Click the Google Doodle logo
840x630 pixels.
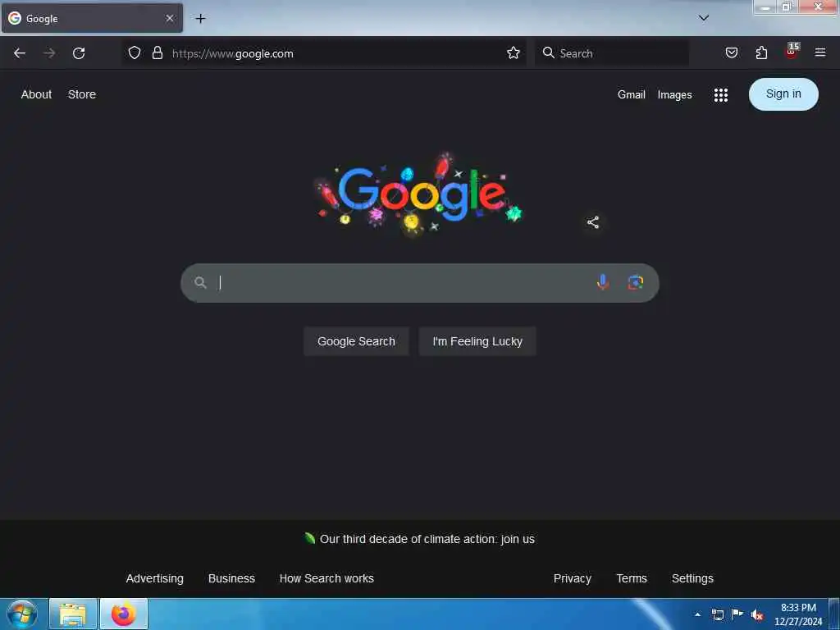pos(420,194)
